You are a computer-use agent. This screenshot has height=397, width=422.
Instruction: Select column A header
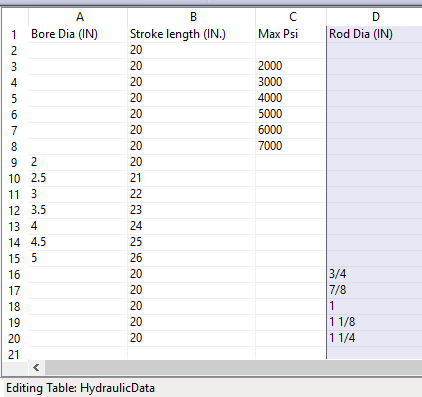[x=78, y=17]
